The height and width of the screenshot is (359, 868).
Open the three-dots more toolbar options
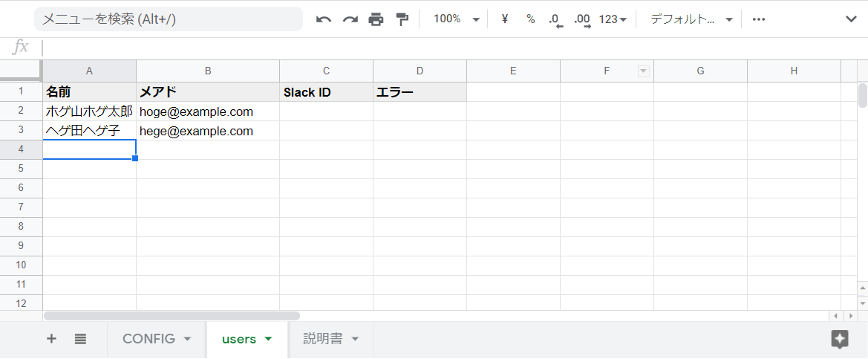[758, 19]
